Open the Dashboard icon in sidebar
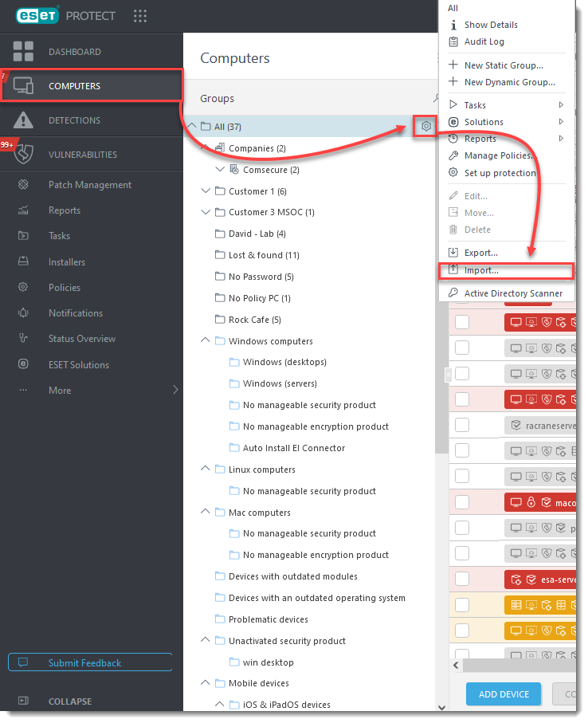 click(x=23, y=51)
